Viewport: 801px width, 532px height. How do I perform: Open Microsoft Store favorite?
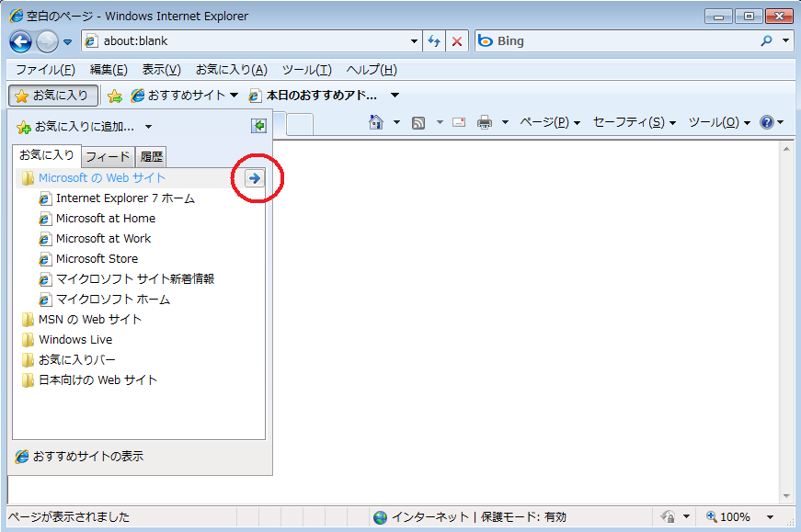click(88, 259)
